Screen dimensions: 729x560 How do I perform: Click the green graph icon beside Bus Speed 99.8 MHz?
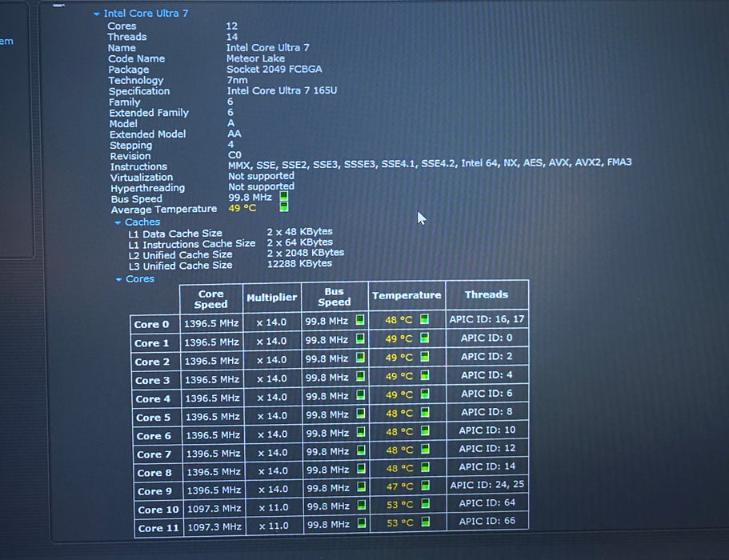283,197
